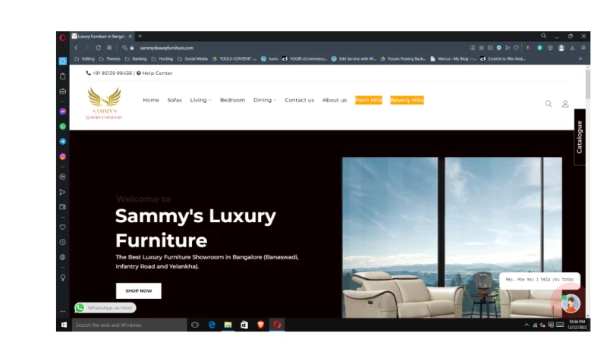Expand the Hosting bookmarks folder

[162, 59]
